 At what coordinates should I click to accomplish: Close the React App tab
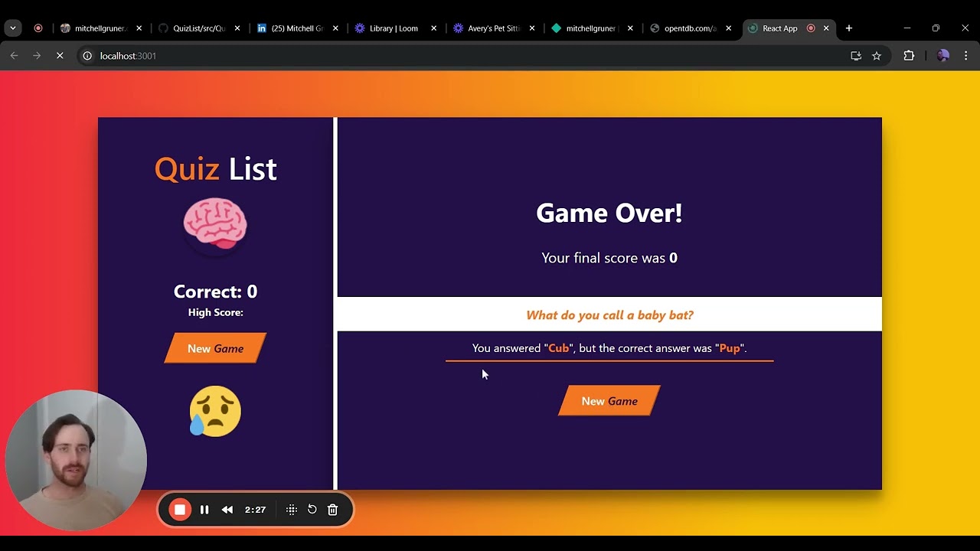click(x=826, y=28)
